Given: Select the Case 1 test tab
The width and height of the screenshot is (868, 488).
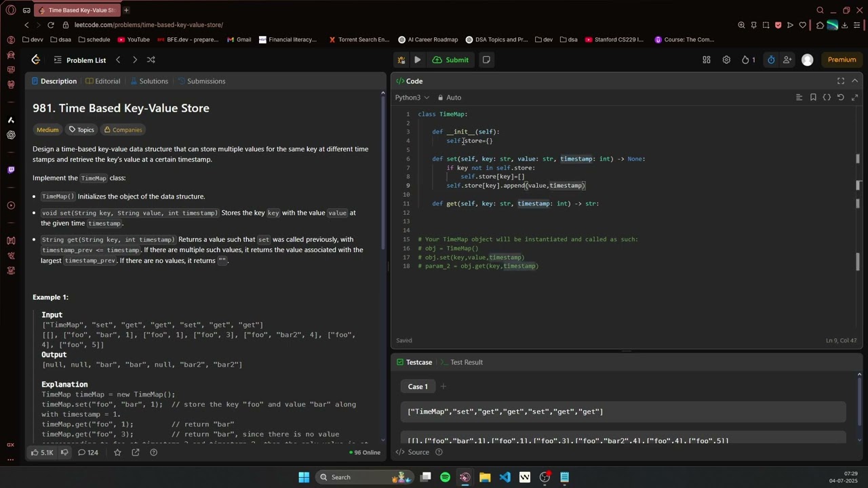Looking at the screenshot, I should pyautogui.click(x=418, y=386).
